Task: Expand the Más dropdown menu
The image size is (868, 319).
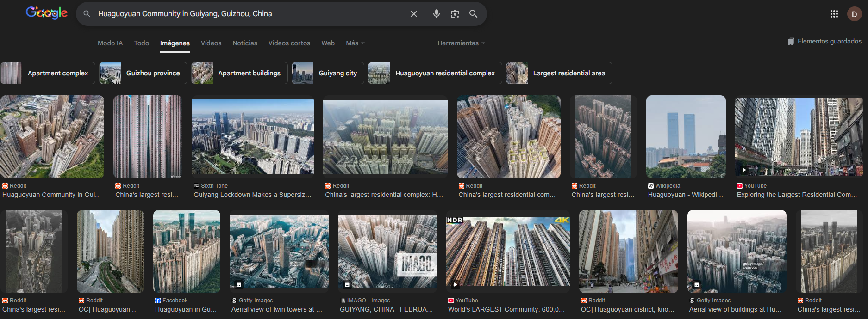Action: (x=355, y=43)
